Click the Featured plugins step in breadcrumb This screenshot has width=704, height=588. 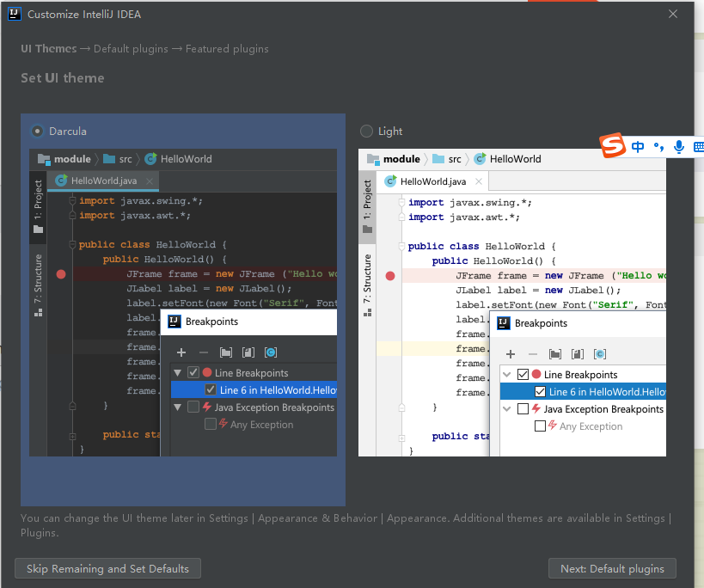point(227,48)
